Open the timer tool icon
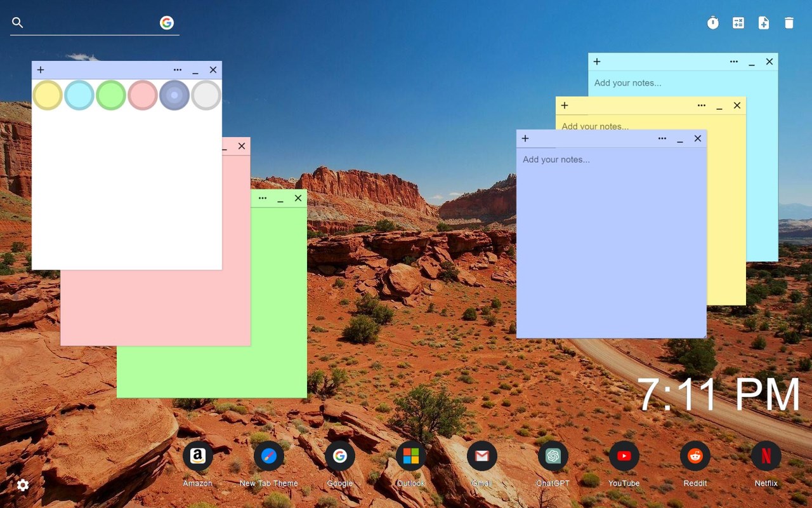 click(713, 23)
